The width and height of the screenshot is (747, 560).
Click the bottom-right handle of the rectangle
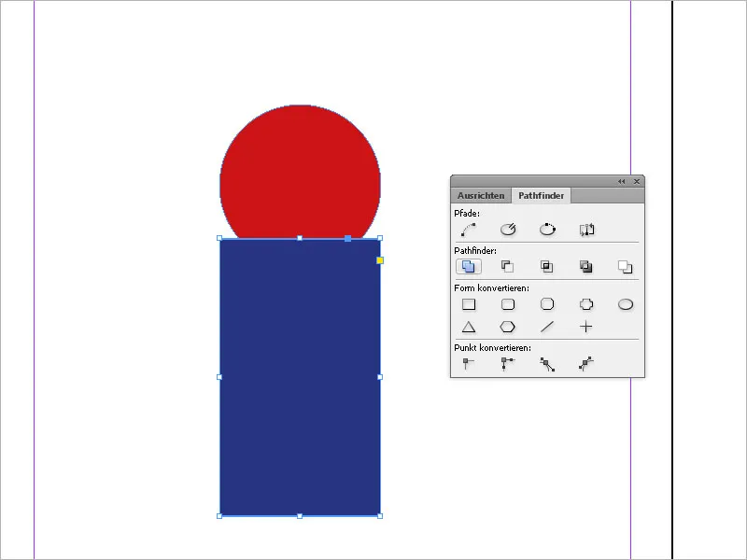380,516
